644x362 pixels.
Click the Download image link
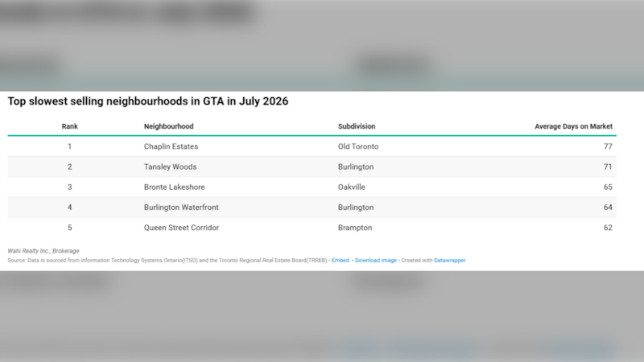click(x=376, y=260)
